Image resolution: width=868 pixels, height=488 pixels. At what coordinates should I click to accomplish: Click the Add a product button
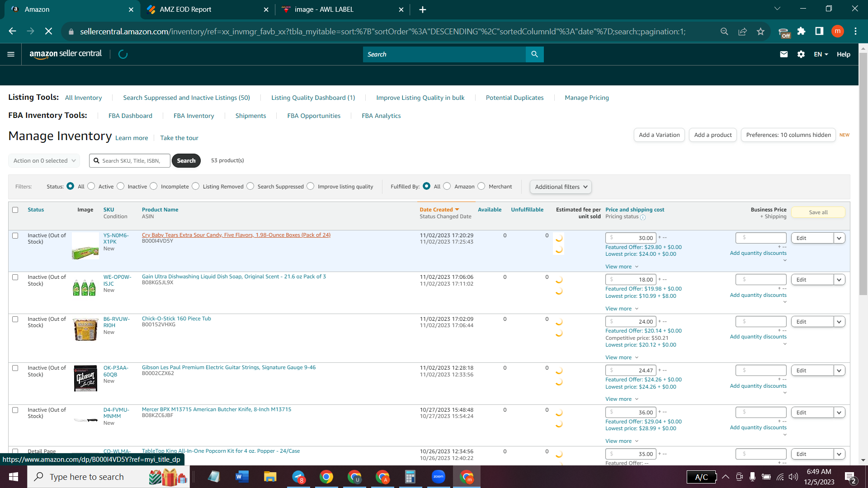713,135
